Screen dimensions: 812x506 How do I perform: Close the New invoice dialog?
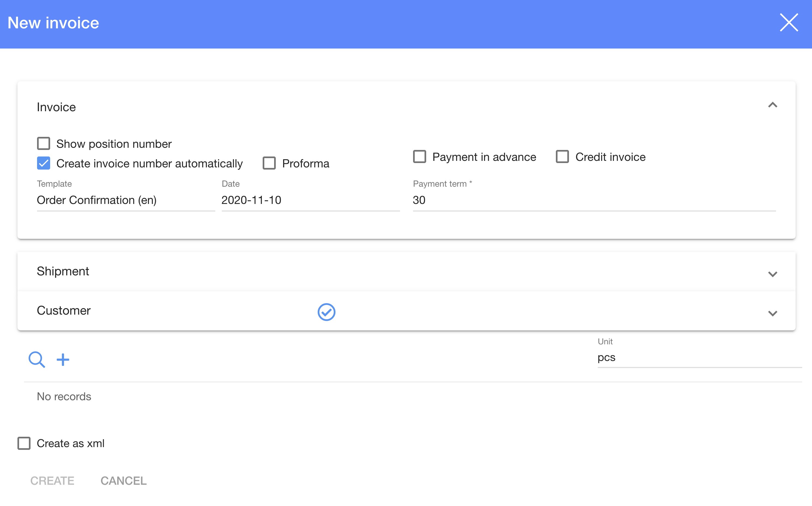tap(789, 23)
